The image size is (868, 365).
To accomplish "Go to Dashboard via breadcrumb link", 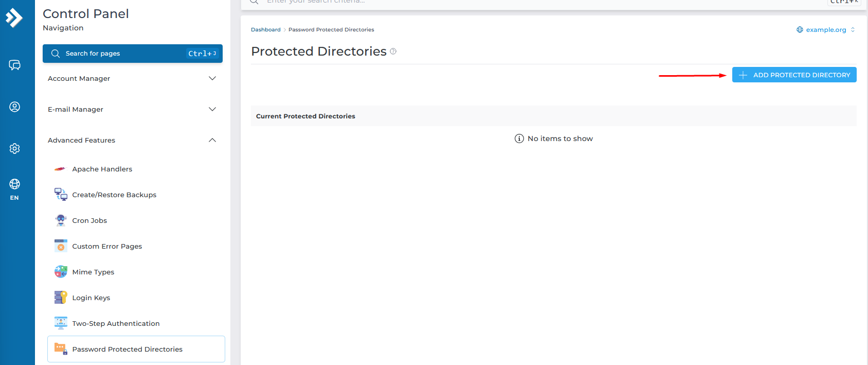I will [265, 30].
